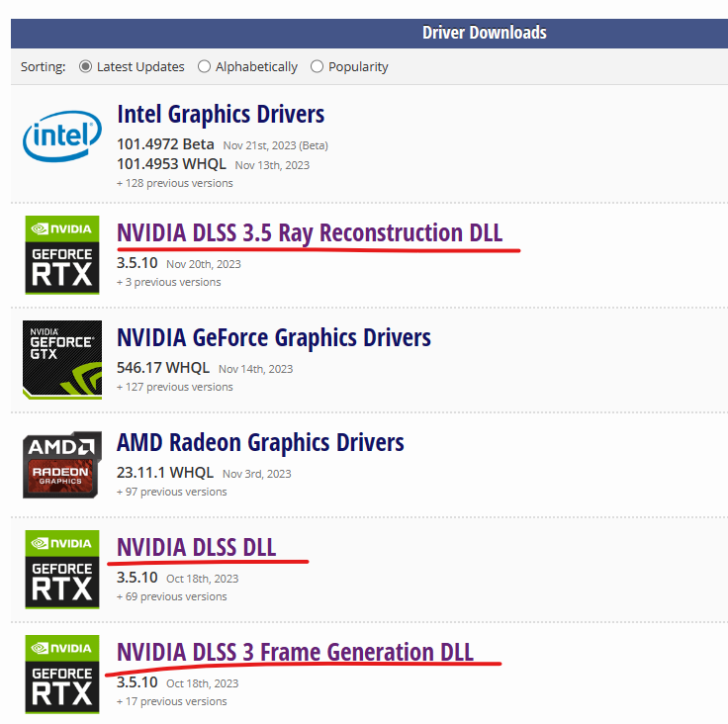
Task: Click Ray Reconstruction version 3.5.10 dated Nov 20th
Action: [x=136, y=263]
